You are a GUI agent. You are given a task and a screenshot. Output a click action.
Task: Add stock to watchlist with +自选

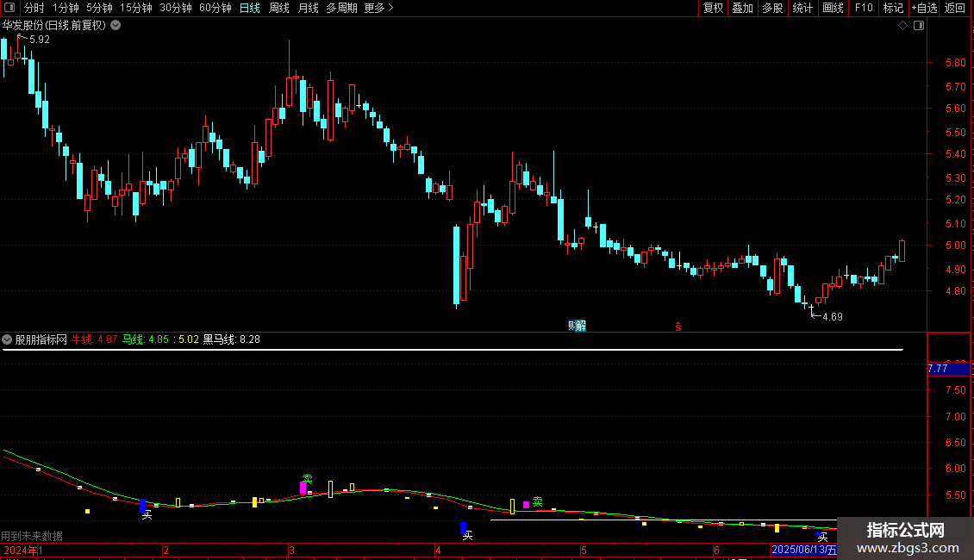(x=924, y=8)
